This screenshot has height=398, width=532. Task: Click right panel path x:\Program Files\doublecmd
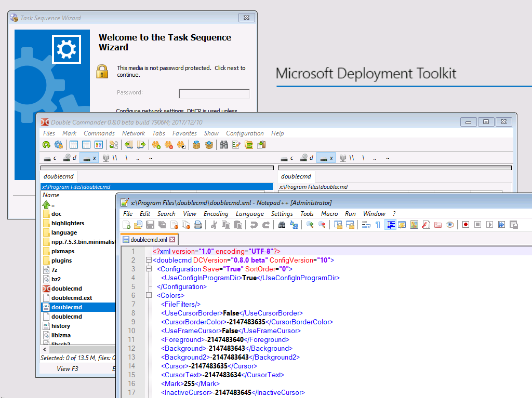tap(313, 187)
